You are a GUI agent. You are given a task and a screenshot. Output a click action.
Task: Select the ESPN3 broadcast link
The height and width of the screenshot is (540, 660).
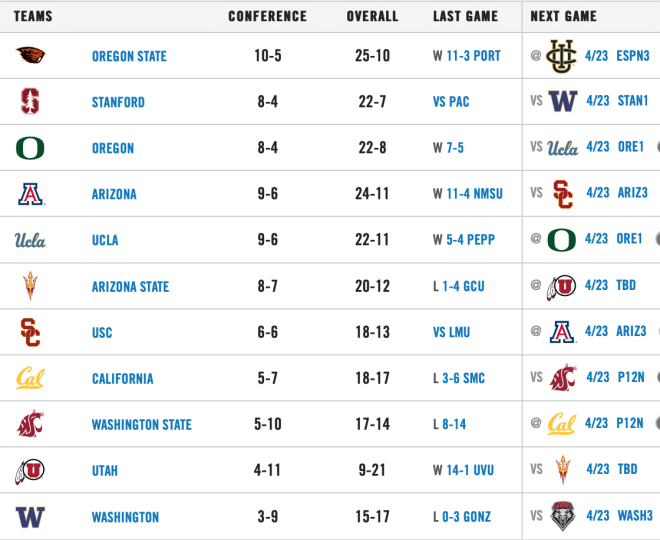tap(633, 56)
